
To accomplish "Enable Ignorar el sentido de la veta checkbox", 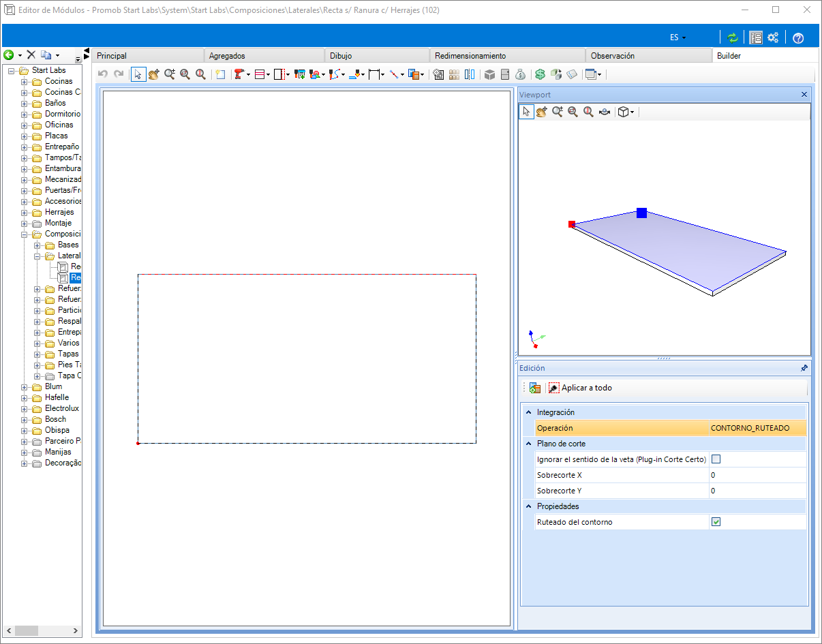I will pyautogui.click(x=716, y=459).
